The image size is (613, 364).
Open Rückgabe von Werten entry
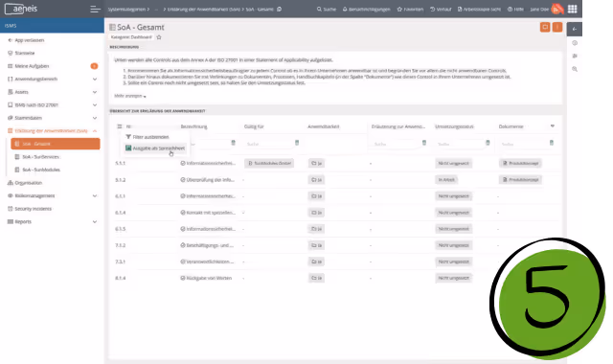[206, 278]
